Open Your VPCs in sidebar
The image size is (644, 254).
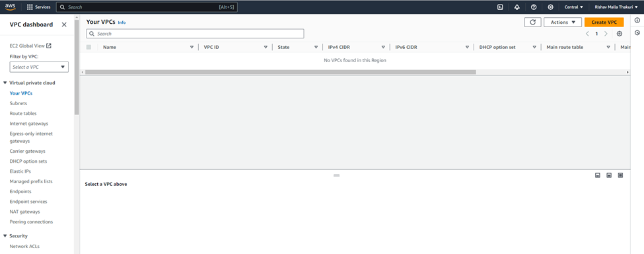21,93
